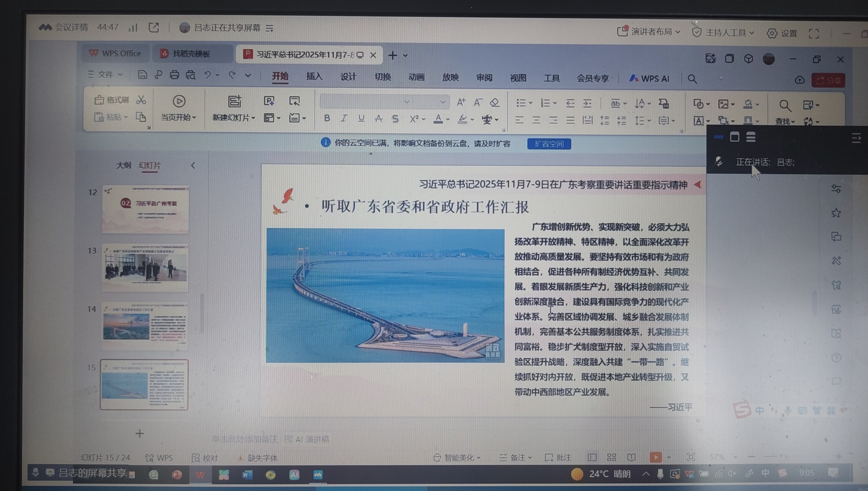Screen dimensions: 868x491
Task: Select slide 13 thumbnail
Action: pyautogui.click(x=145, y=267)
